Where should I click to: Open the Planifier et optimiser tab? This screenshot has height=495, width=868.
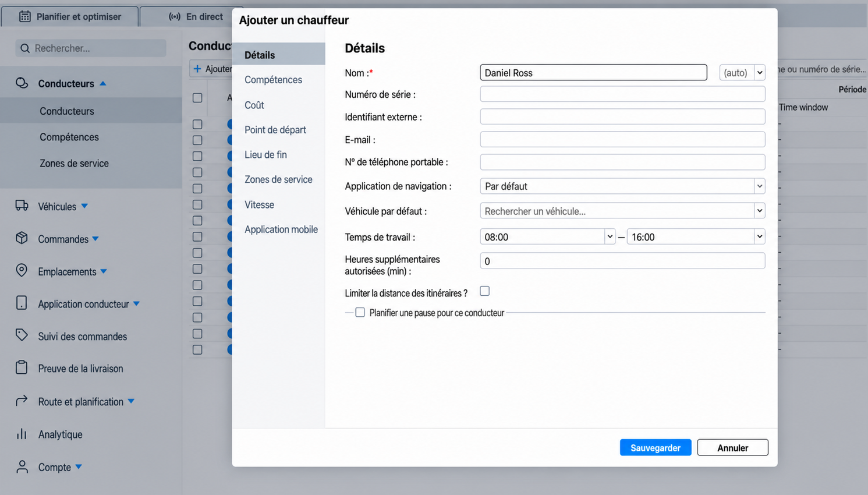click(70, 16)
